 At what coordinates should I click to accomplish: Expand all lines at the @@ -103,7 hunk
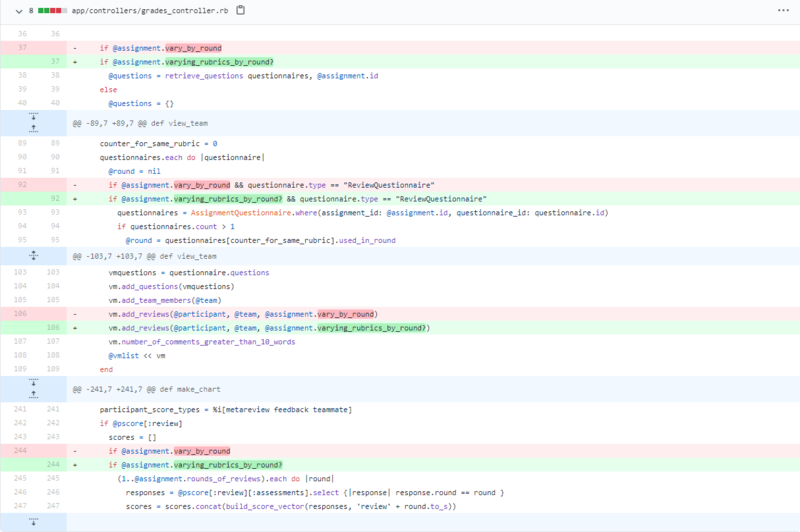pyautogui.click(x=33, y=256)
